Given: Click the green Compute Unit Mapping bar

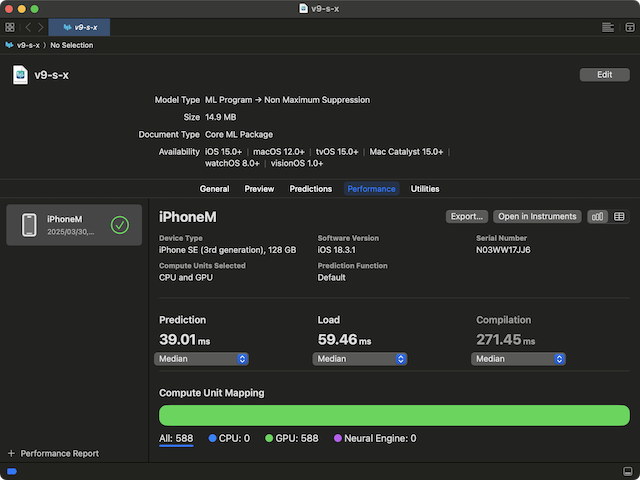Looking at the screenshot, I should tap(394, 415).
